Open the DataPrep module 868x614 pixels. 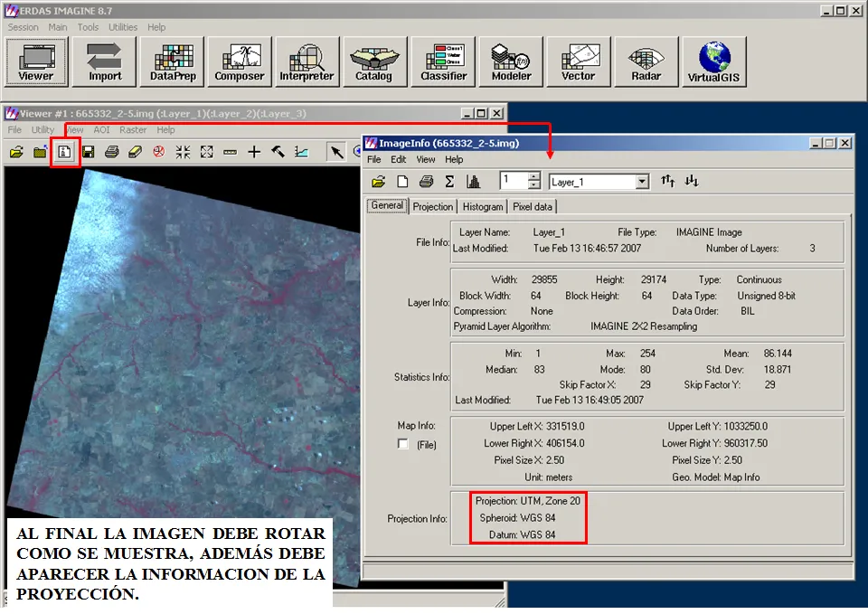click(173, 61)
